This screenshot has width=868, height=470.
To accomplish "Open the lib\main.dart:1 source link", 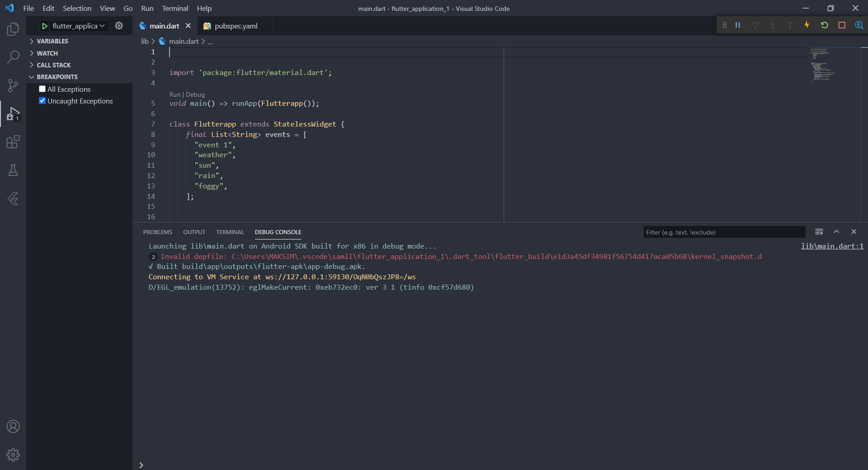I will [x=832, y=246].
